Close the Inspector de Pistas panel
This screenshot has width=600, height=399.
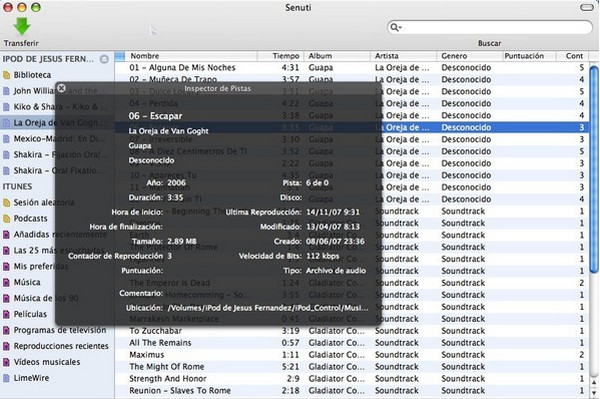[x=61, y=88]
